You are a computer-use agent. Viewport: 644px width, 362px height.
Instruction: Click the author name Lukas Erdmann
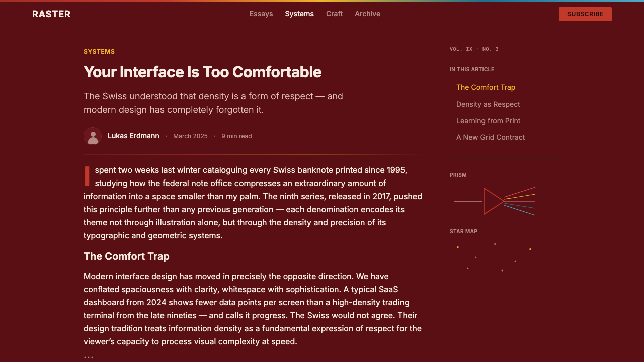(x=133, y=136)
